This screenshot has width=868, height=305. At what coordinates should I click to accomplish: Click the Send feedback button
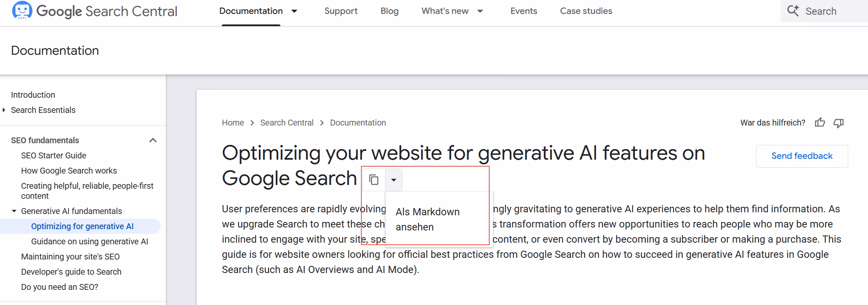pyautogui.click(x=802, y=156)
